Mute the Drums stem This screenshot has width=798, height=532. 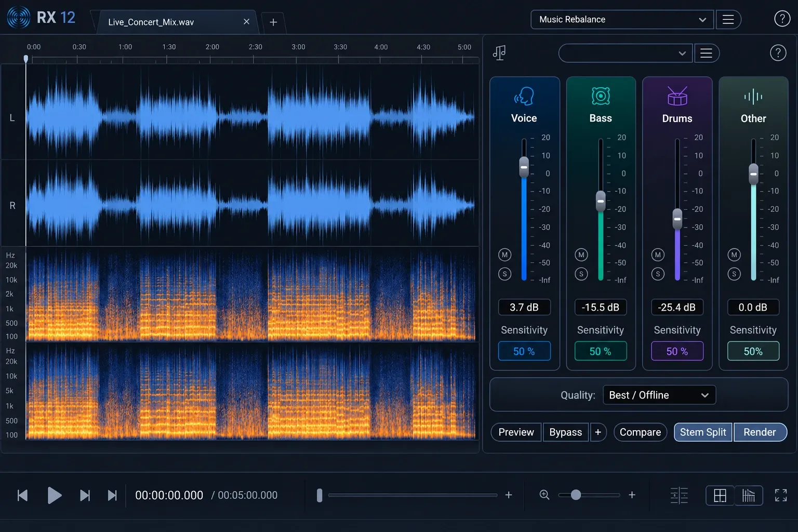click(x=658, y=255)
